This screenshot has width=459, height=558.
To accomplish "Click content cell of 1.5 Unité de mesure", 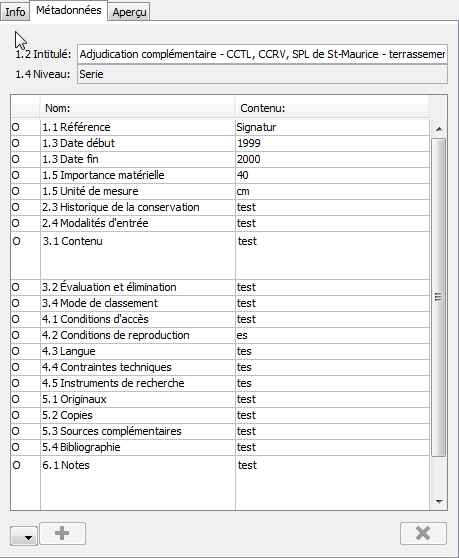I will tap(332, 191).
